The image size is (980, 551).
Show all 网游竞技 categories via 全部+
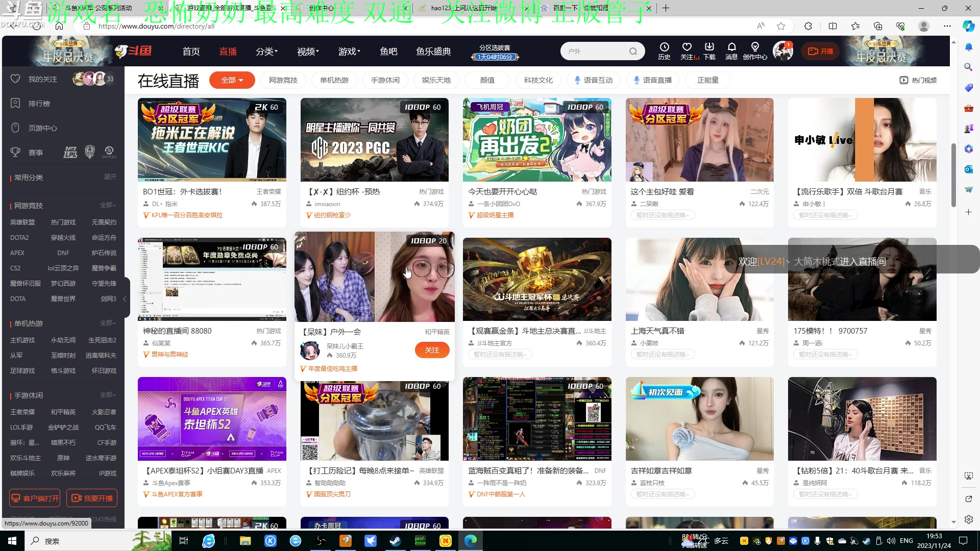[x=108, y=205]
